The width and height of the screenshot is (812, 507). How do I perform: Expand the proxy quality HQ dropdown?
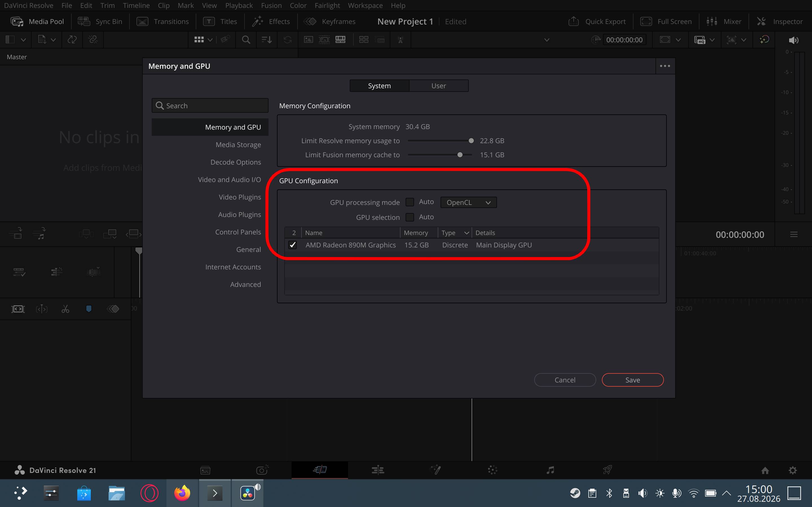click(712, 40)
